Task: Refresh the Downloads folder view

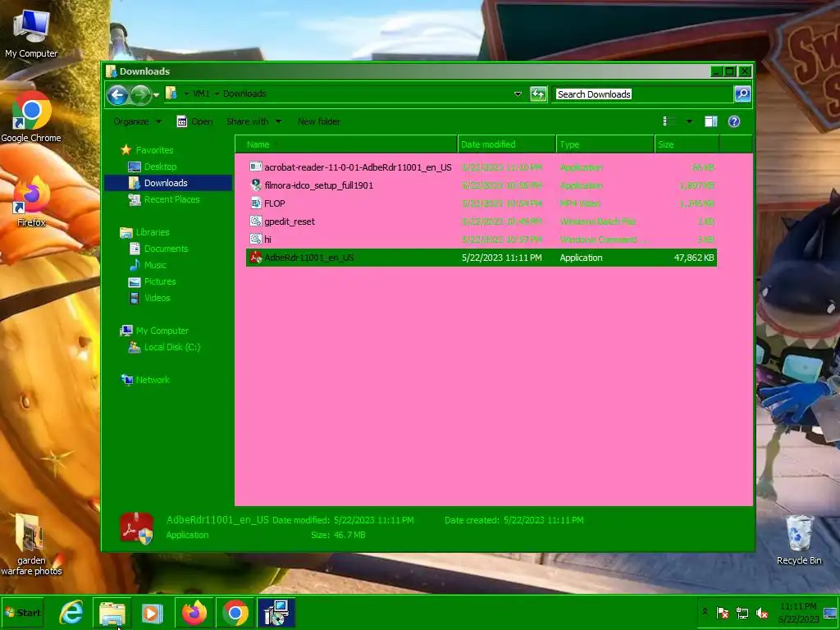Action: 538,94
